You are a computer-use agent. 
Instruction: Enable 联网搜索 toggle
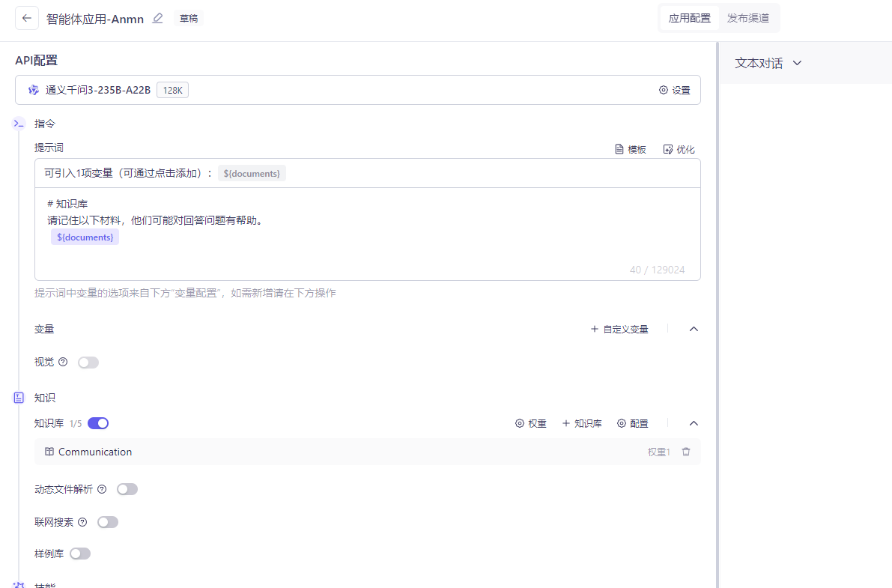click(108, 522)
